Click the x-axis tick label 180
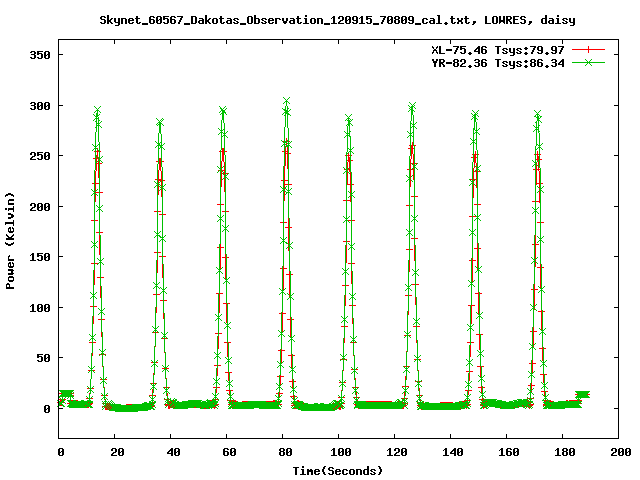Screen dimensions: 640x480 tap(564, 452)
